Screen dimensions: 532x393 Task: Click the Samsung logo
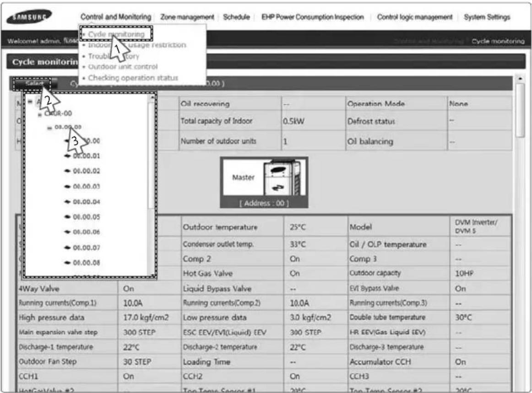(x=29, y=16)
